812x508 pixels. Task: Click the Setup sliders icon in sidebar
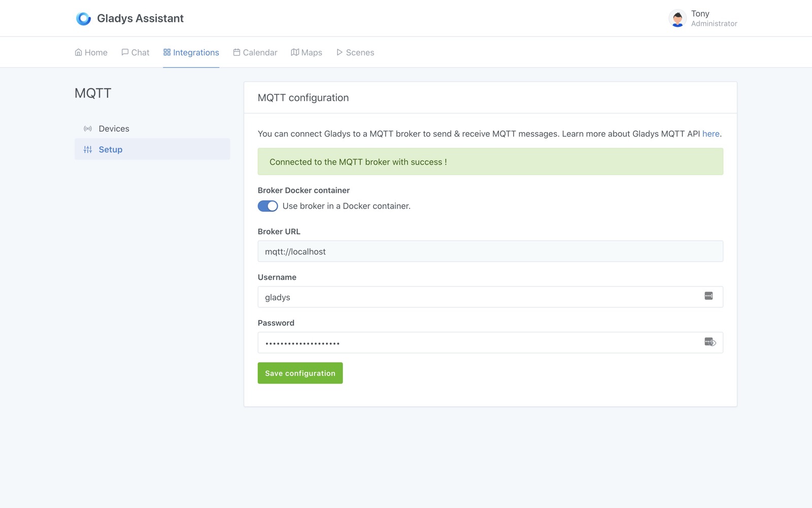click(87, 149)
